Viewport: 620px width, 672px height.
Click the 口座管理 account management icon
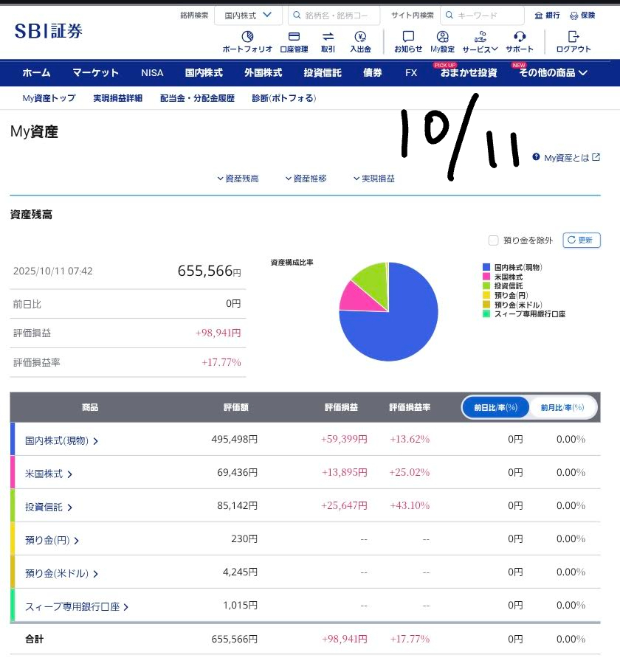(x=294, y=38)
